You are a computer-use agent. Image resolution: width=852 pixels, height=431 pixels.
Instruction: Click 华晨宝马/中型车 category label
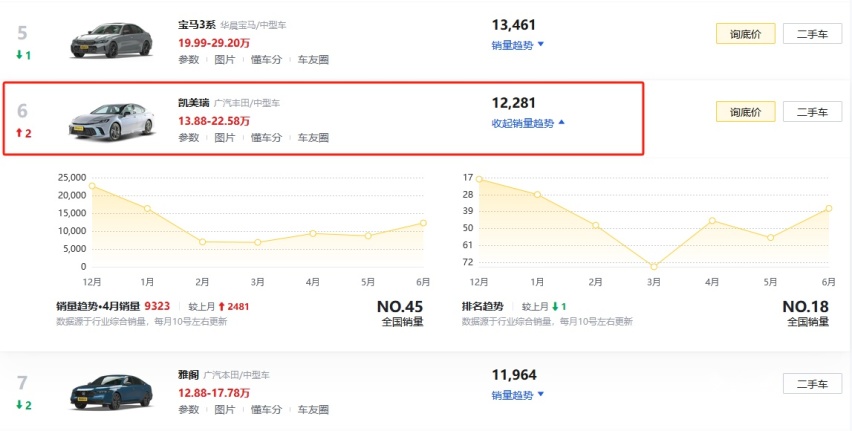(253, 26)
